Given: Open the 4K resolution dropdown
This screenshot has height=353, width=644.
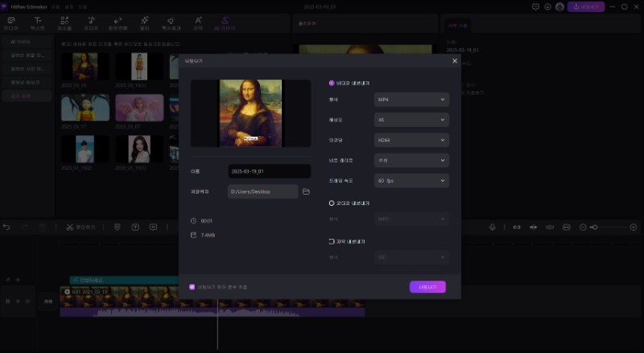Looking at the screenshot, I should (x=411, y=120).
